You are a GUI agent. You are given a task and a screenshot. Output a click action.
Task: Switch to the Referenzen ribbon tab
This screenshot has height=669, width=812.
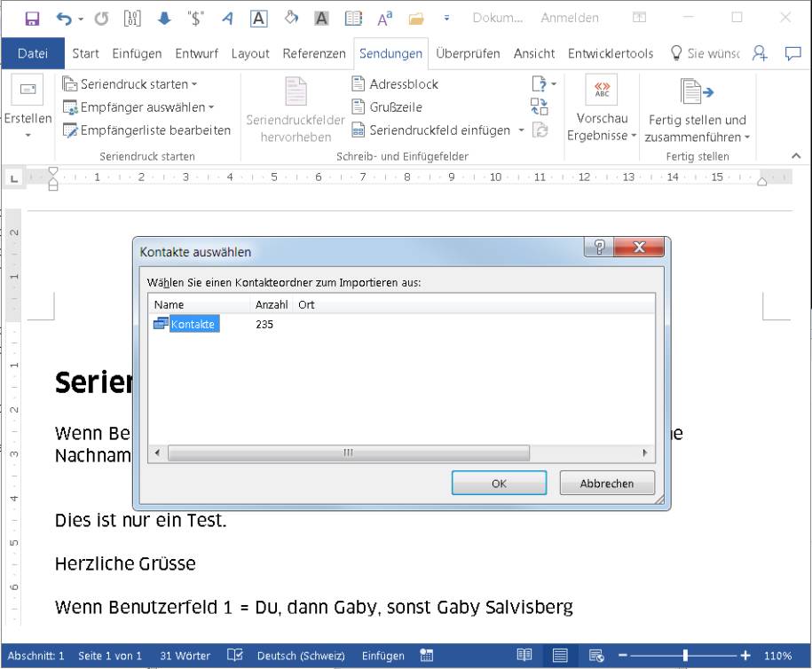pos(314,53)
